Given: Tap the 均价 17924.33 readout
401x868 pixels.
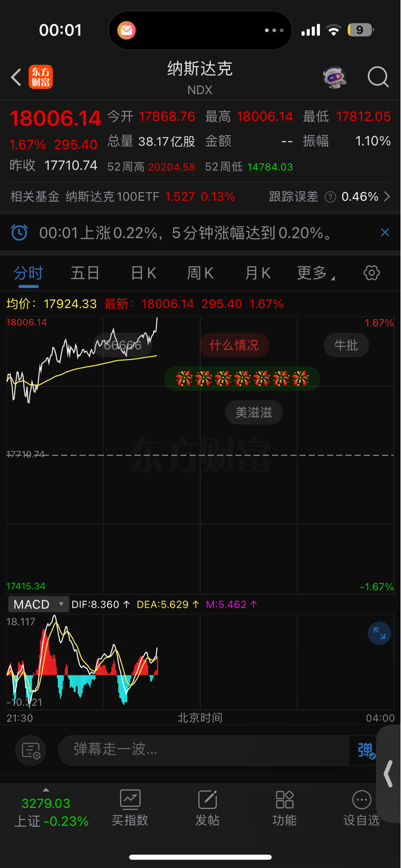Looking at the screenshot, I should coord(52,304).
